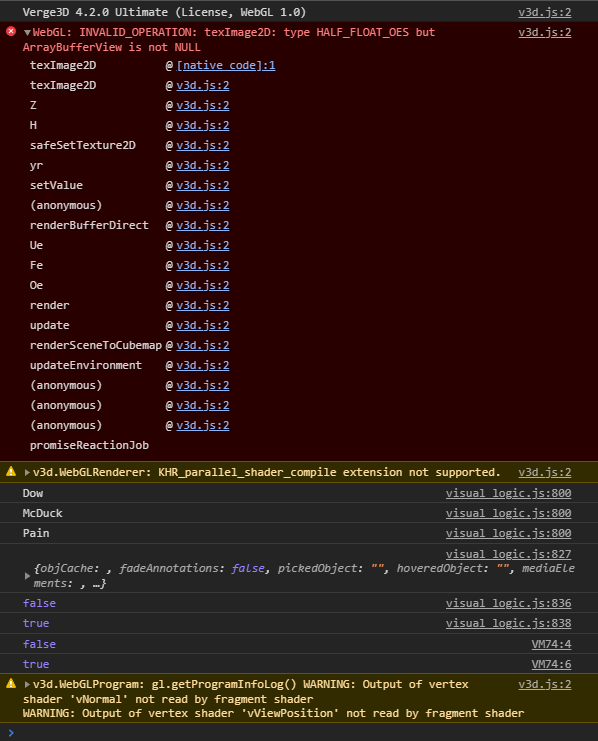Open v3d.js:2 source link for WebGL error

pyautogui.click(x=545, y=32)
